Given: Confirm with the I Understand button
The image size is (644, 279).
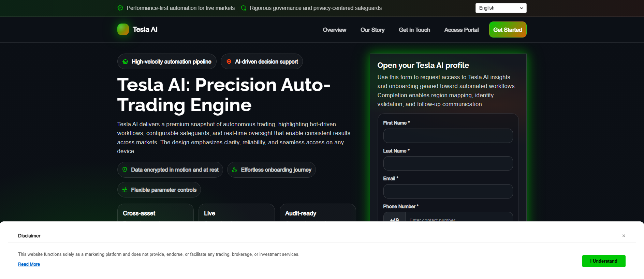Looking at the screenshot, I should (604, 261).
